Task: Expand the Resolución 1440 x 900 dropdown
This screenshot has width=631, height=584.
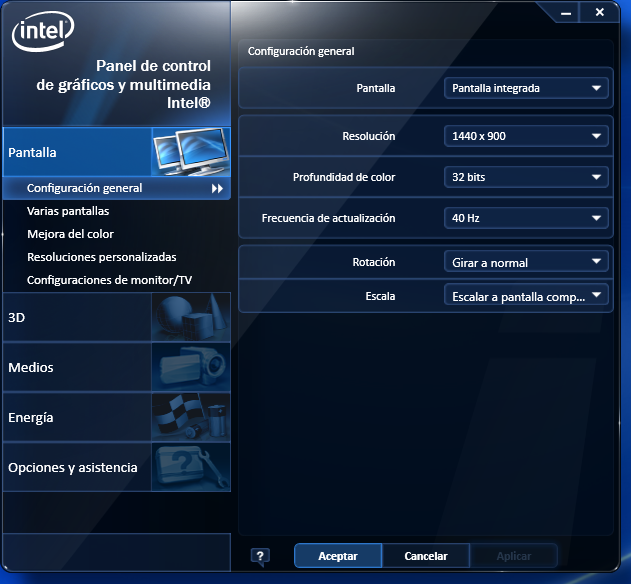Action: click(x=526, y=136)
